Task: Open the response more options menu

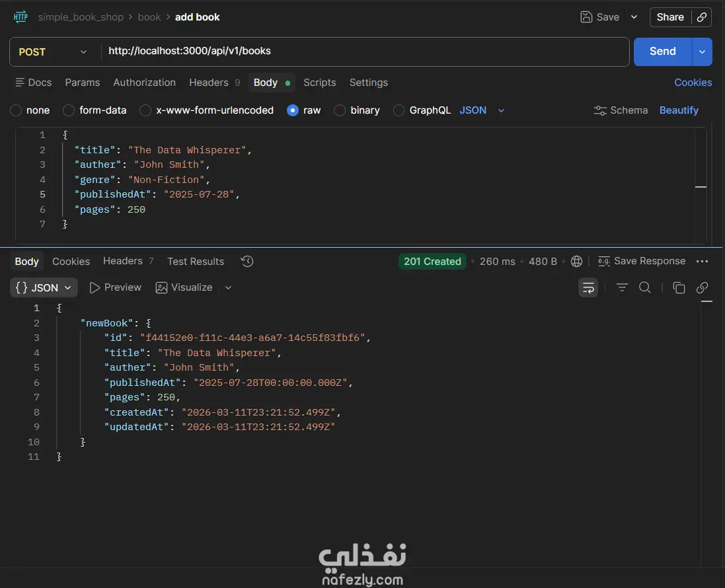Action: click(x=703, y=262)
